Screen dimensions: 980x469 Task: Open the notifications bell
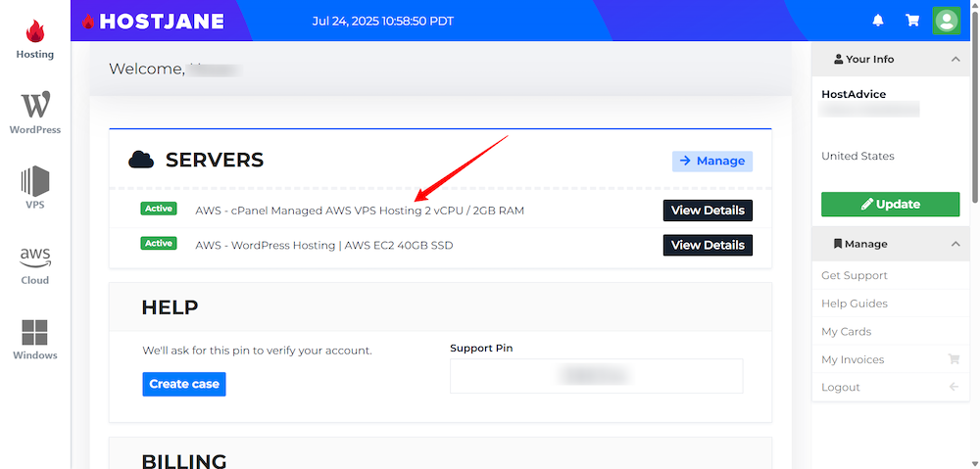pos(878,21)
